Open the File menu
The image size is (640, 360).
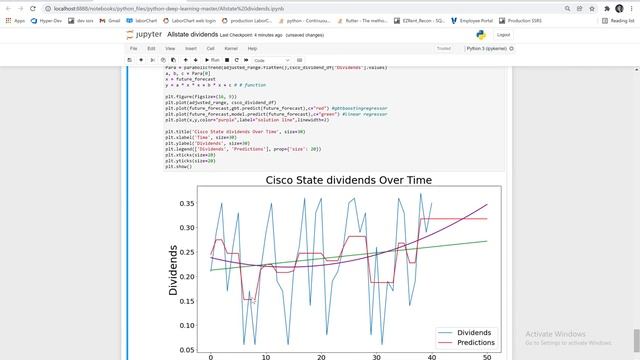[x=133, y=48]
